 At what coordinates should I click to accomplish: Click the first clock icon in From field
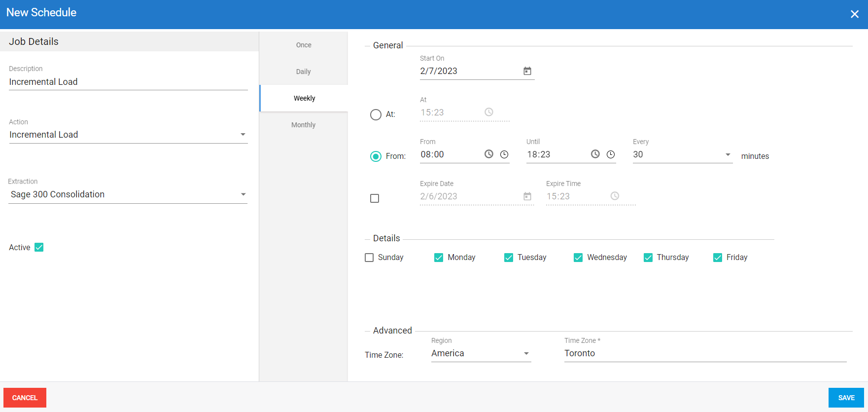[x=488, y=154]
